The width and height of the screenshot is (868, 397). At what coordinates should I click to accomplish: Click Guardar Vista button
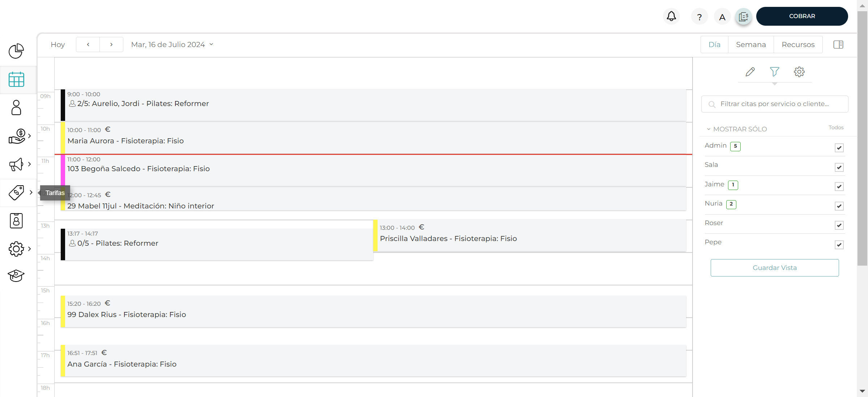tap(775, 268)
